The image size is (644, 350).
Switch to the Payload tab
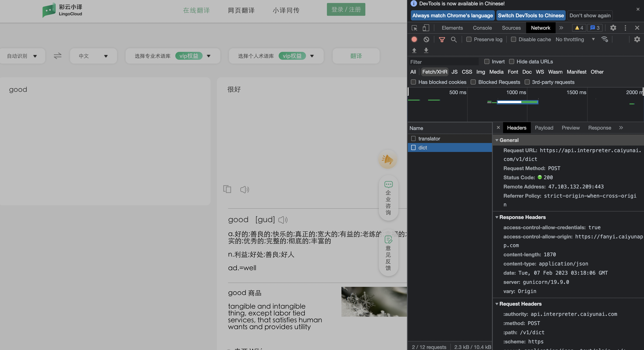tap(544, 128)
